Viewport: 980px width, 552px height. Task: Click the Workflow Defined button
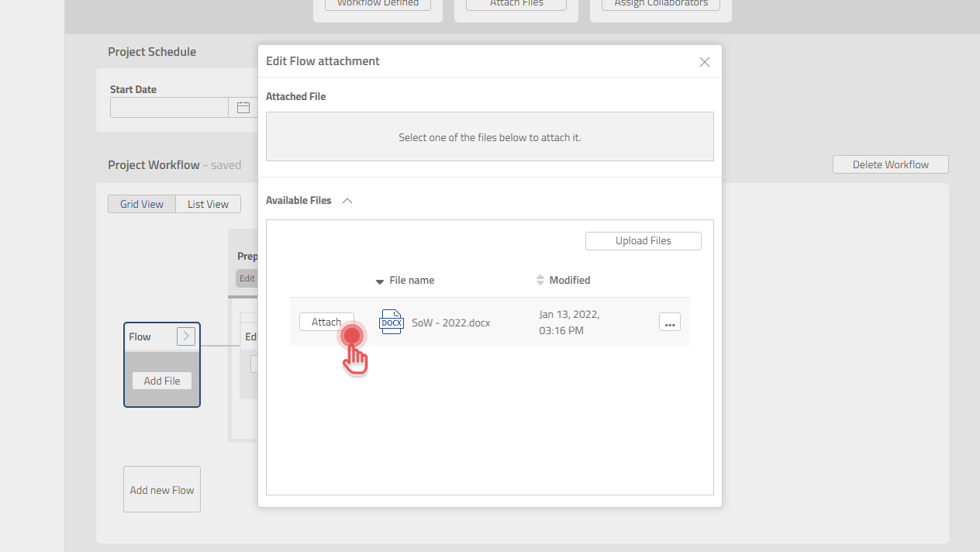pyautogui.click(x=378, y=4)
